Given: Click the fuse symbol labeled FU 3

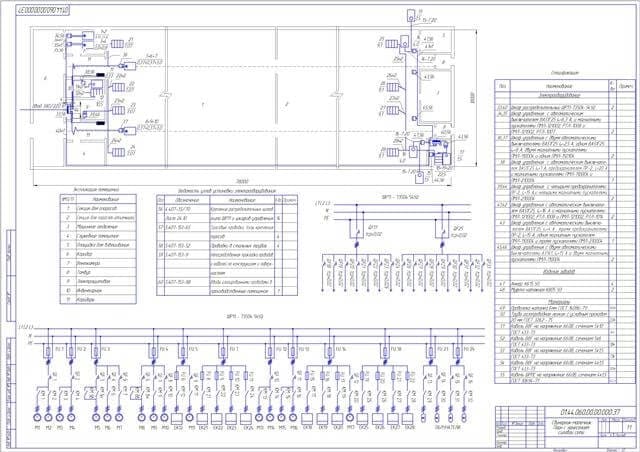Looking at the screenshot, I should [96, 351].
